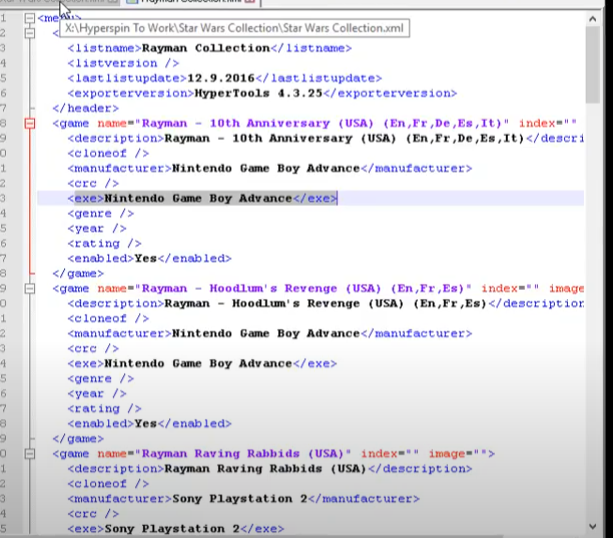Click the manufacturer line under 10th Anniversary description

point(270,169)
